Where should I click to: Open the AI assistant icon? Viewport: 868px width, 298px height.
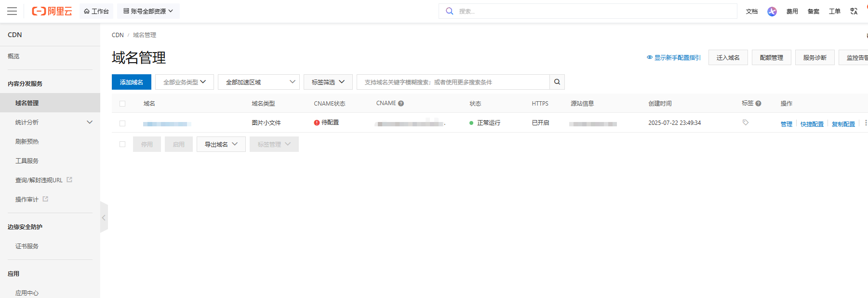772,12
